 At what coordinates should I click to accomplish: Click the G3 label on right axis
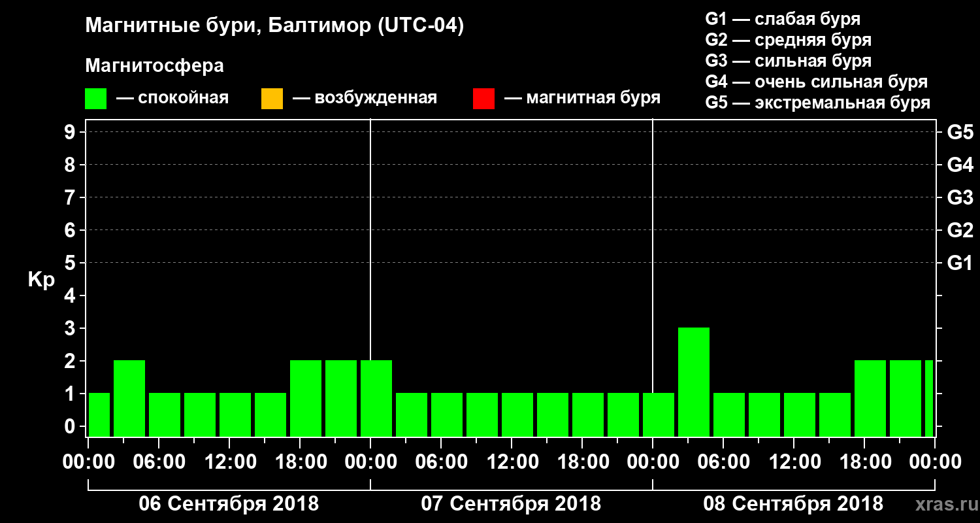click(960, 197)
